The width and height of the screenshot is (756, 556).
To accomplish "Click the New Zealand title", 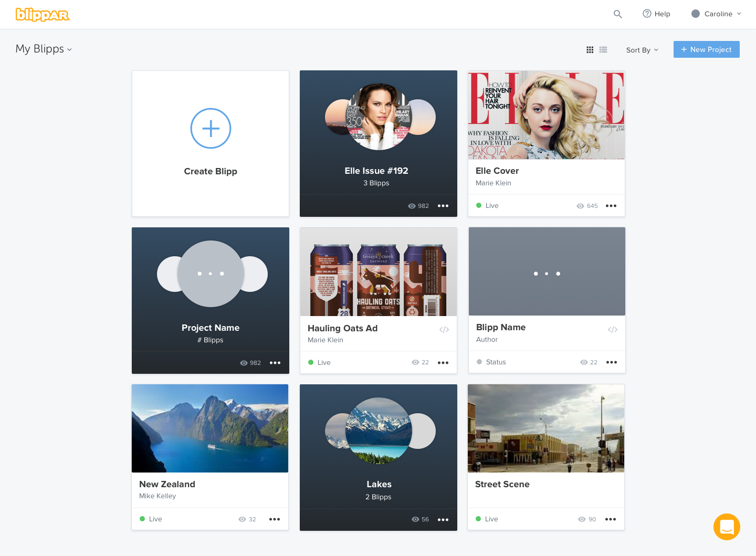I will [167, 484].
